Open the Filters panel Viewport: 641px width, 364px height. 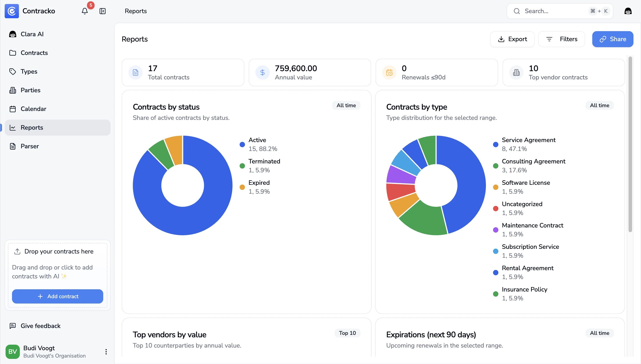[x=562, y=39]
